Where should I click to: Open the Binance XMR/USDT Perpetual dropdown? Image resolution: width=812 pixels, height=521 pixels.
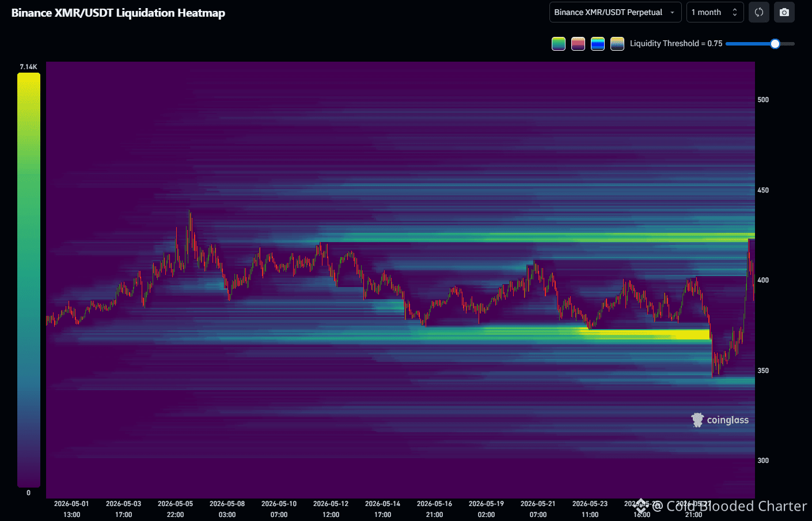pos(615,12)
